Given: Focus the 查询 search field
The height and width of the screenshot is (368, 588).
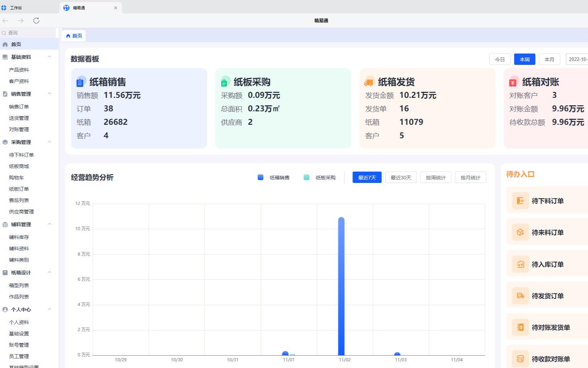Looking at the screenshot, I should click(x=28, y=33).
